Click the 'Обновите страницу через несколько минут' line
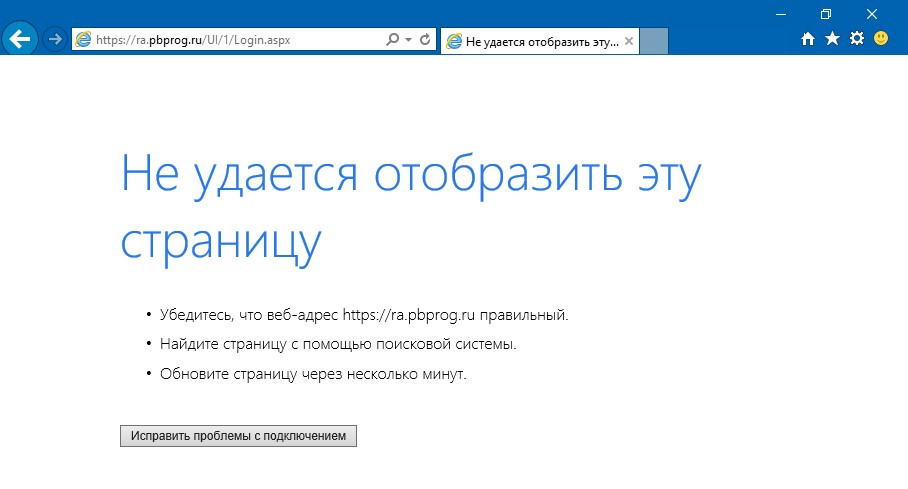The height and width of the screenshot is (489, 908). pyautogui.click(x=313, y=374)
